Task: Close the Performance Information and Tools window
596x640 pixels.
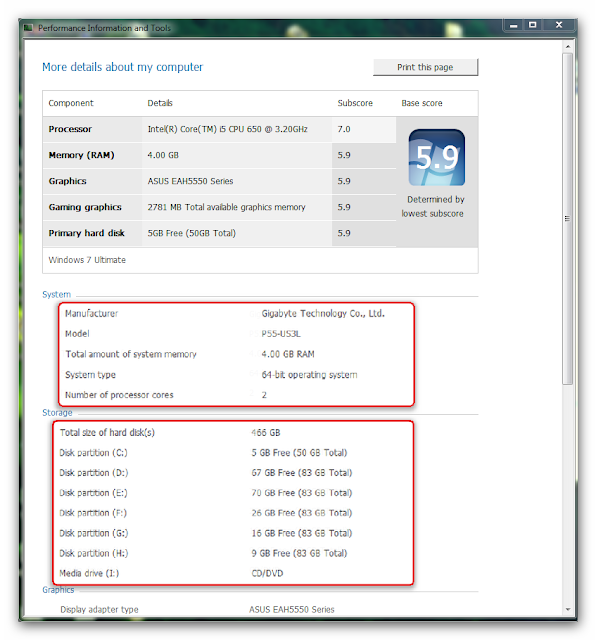Action: coord(559,25)
